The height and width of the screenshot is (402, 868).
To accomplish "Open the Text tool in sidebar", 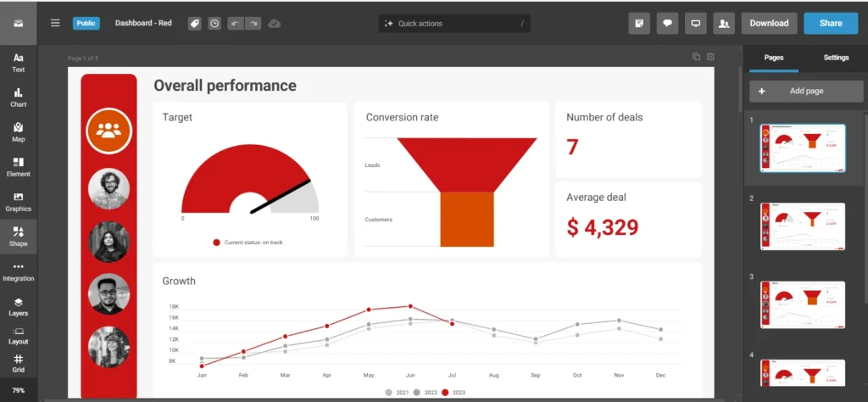I will [x=19, y=63].
